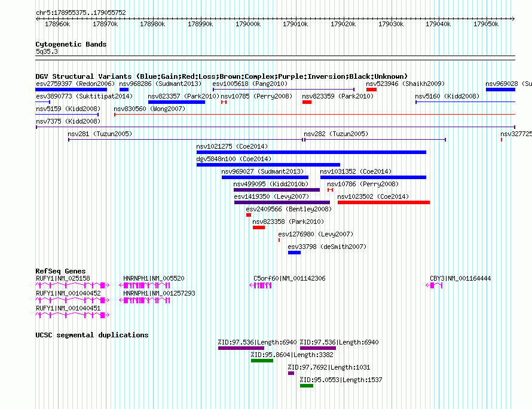Select the esv2409566 (Bentley2008) small red bar
The image size is (532, 409).
coord(249,215)
